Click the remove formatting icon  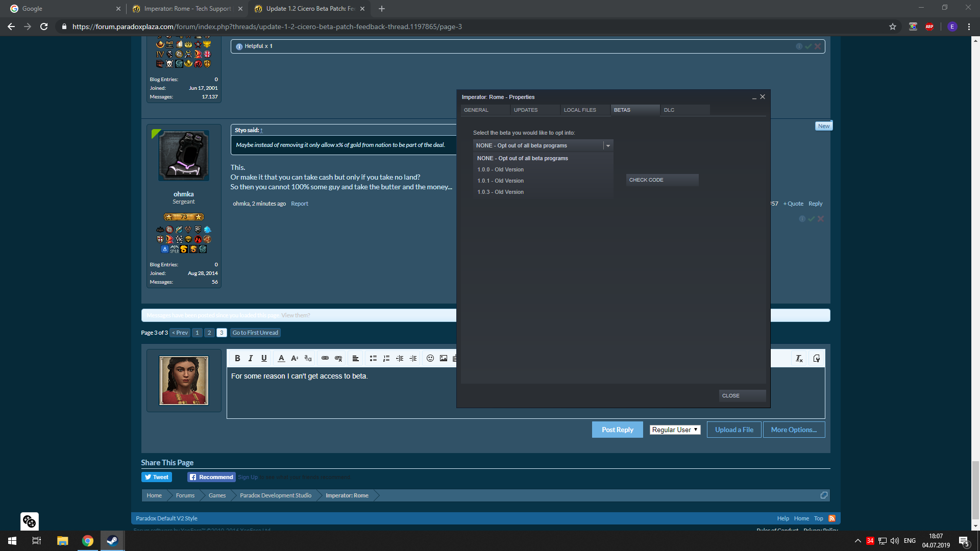(799, 358)
